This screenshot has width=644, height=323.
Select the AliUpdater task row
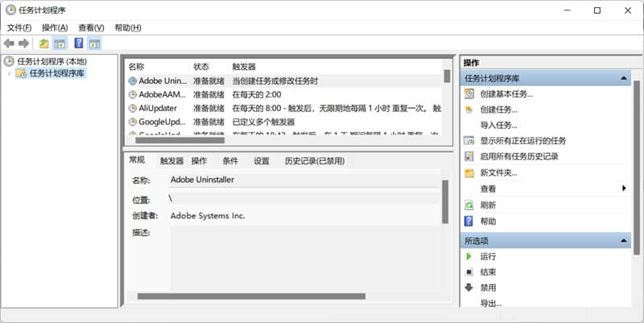coord(284,108)
